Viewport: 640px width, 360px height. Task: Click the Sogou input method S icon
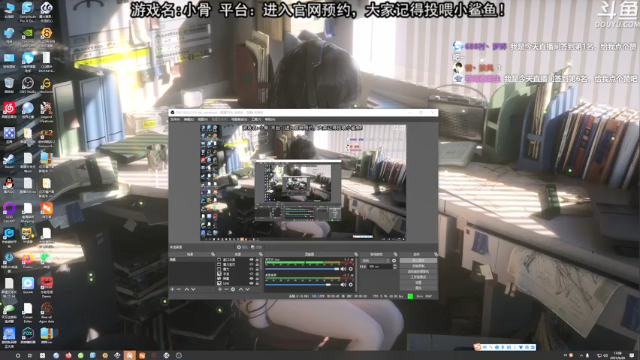click(477, 347)
